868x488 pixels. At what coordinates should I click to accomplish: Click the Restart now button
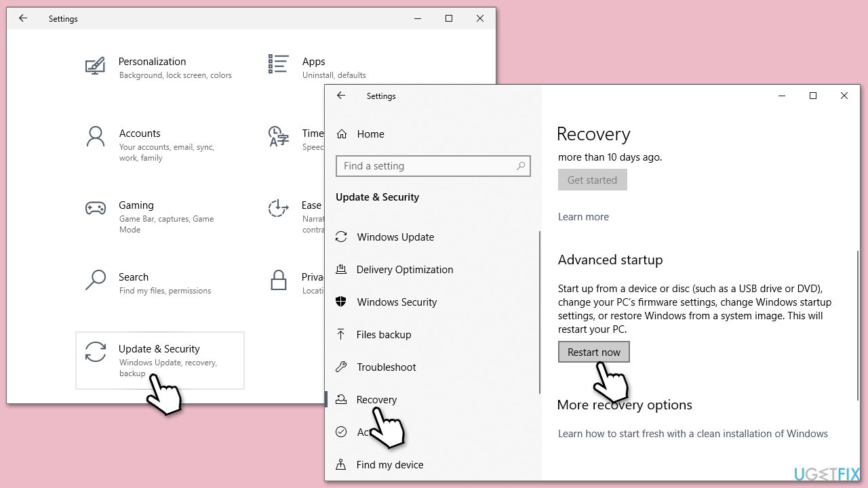pos(594,352)
